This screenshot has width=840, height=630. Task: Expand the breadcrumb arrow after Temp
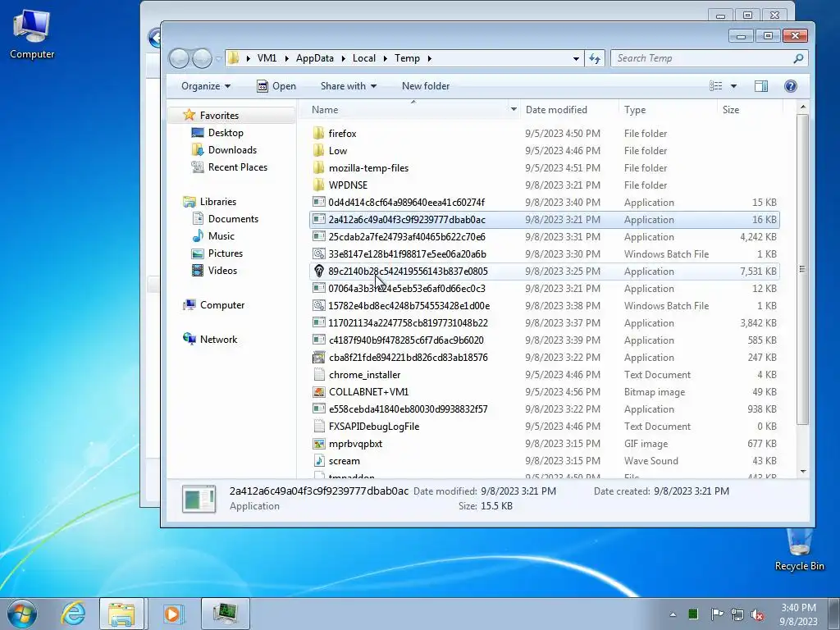(x=429, y=58)
